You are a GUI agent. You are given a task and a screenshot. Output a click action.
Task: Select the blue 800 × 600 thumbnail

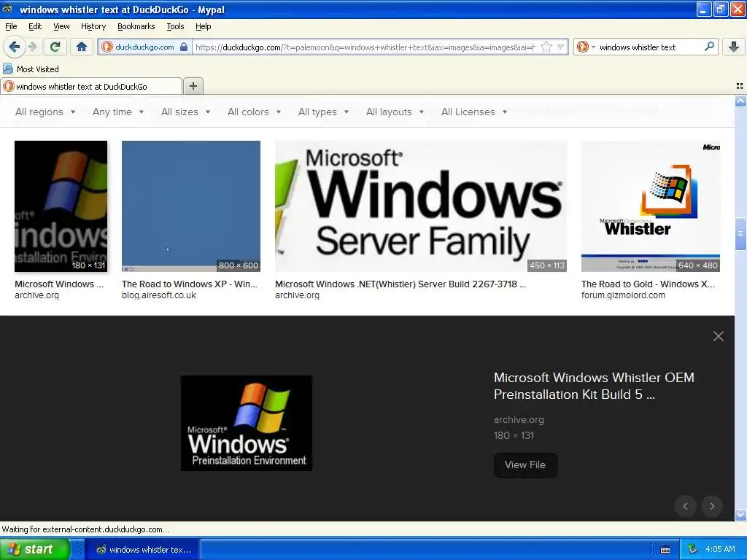coord(191,206)
